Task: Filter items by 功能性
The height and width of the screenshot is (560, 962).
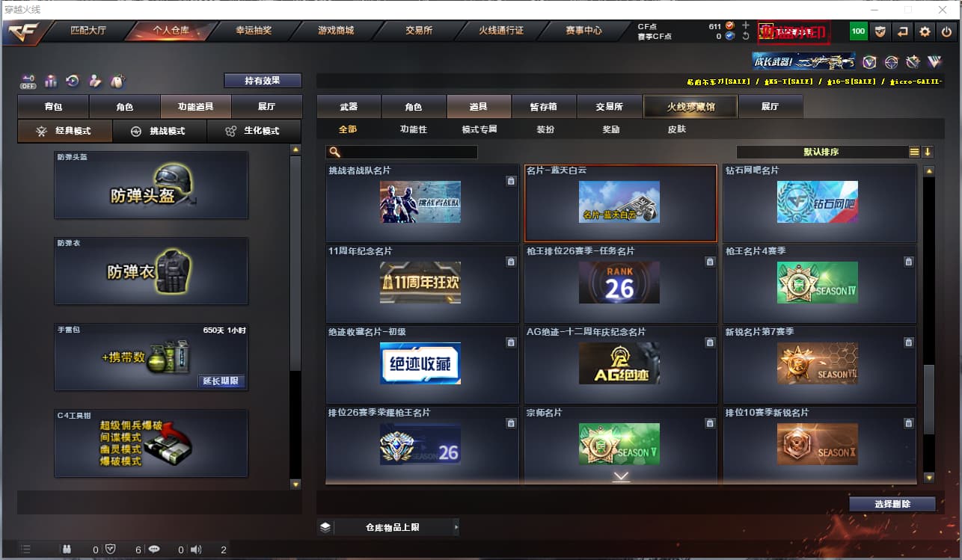Action: tap(413, 129)
